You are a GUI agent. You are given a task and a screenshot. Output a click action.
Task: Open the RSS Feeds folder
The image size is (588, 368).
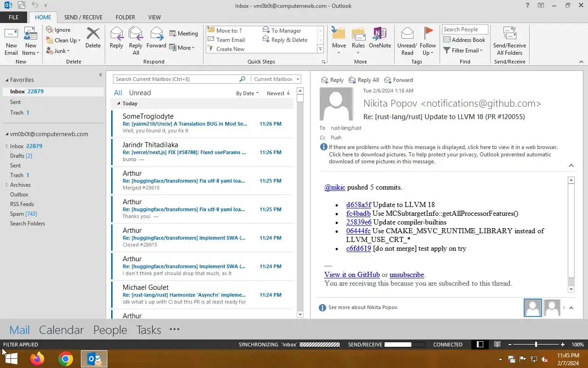[x=22, y=204]
